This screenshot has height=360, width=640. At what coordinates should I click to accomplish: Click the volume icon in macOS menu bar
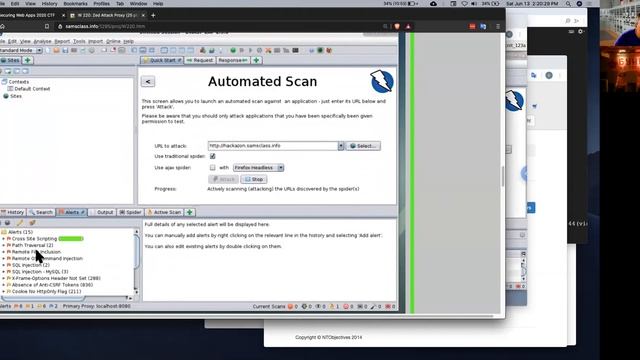pyautogui.click(x=474, y=3)
